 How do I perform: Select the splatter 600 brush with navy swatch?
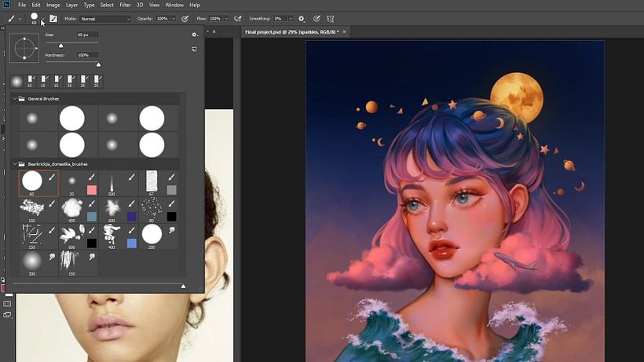tap(119, 210)
